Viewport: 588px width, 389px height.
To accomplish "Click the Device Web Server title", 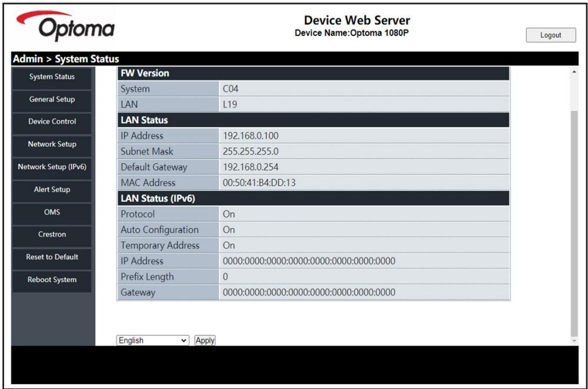I will pyautogui.click(x=357, y=20).
